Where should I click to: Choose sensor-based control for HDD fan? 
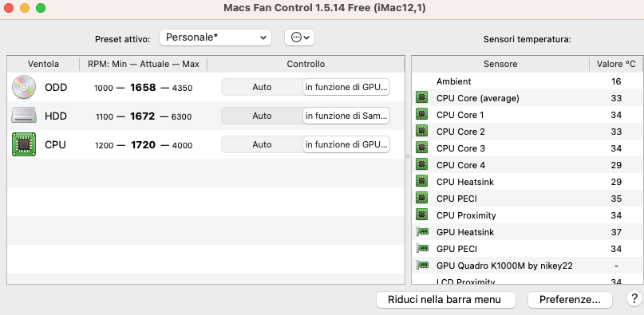pos(346,116)
